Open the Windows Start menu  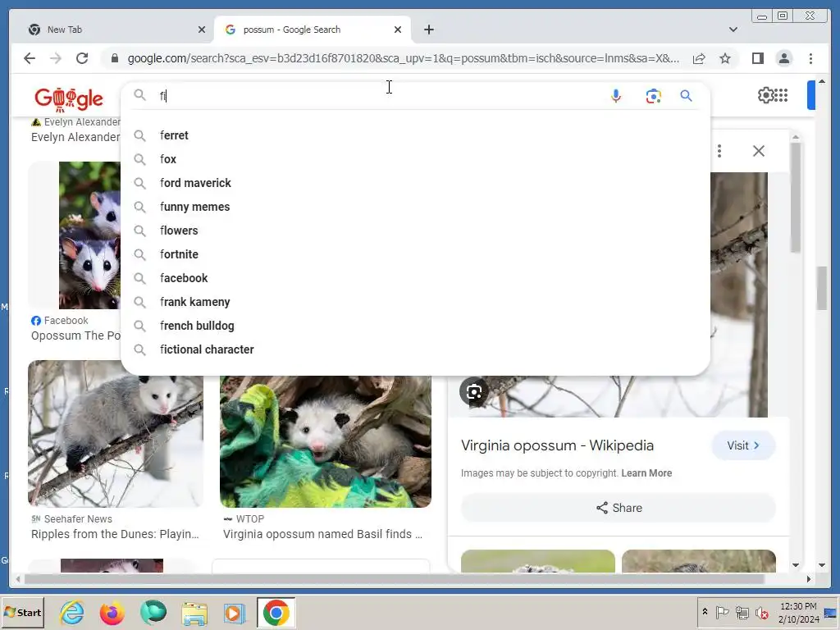(x=22, y=612)
